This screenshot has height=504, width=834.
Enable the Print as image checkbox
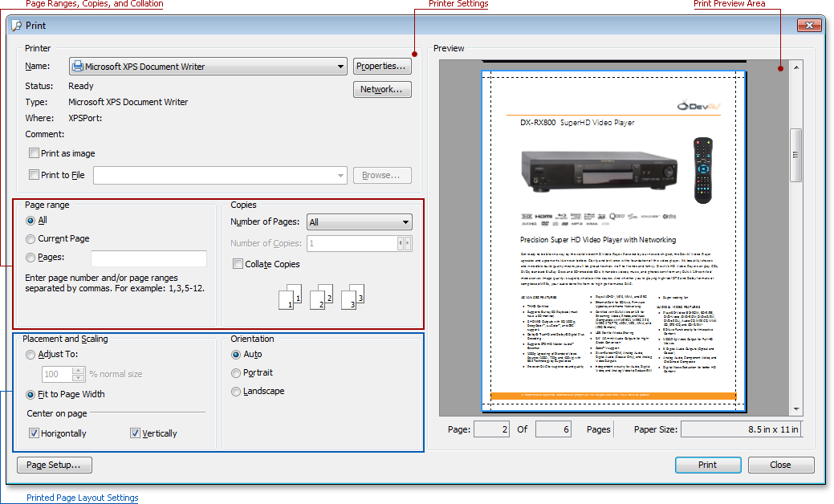coord(34,153)
